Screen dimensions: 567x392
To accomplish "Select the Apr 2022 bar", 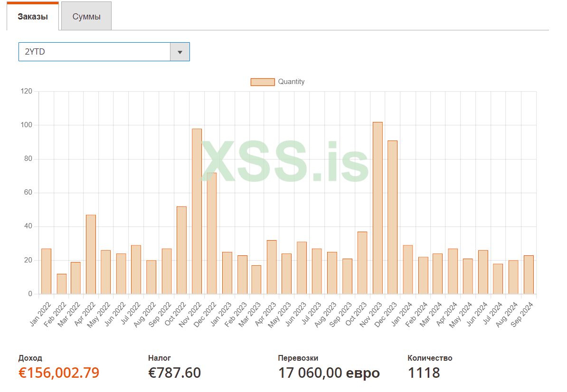I will [x=91, y=254].
